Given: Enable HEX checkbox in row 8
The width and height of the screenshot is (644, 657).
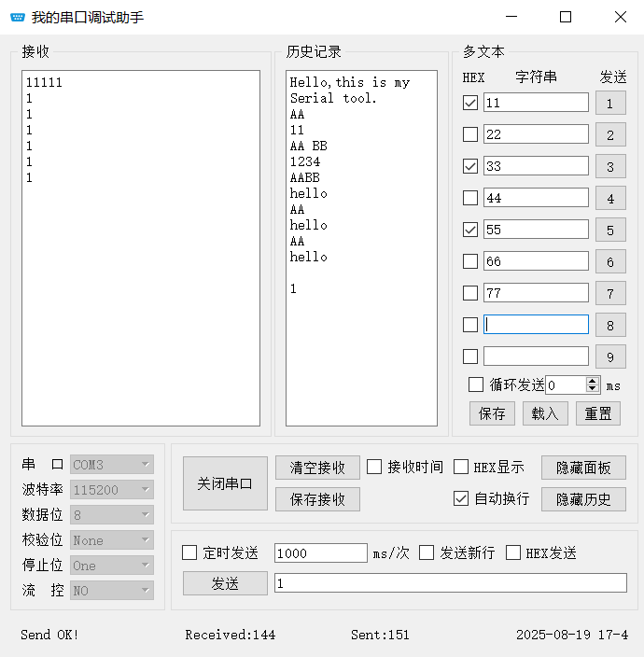Looking at the screenshot, I should pos(470,325).
